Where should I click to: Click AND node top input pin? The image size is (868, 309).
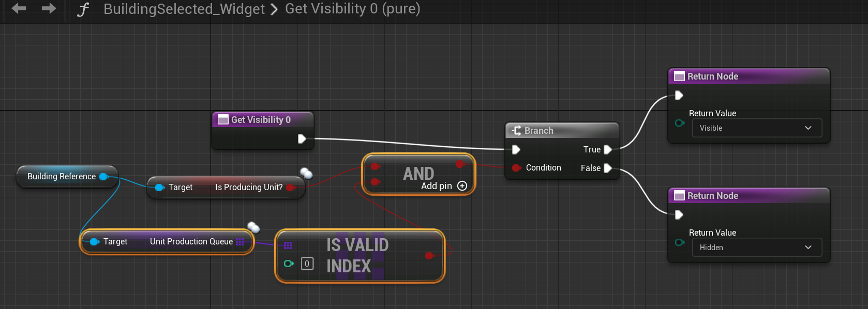(x=376, y=166)
